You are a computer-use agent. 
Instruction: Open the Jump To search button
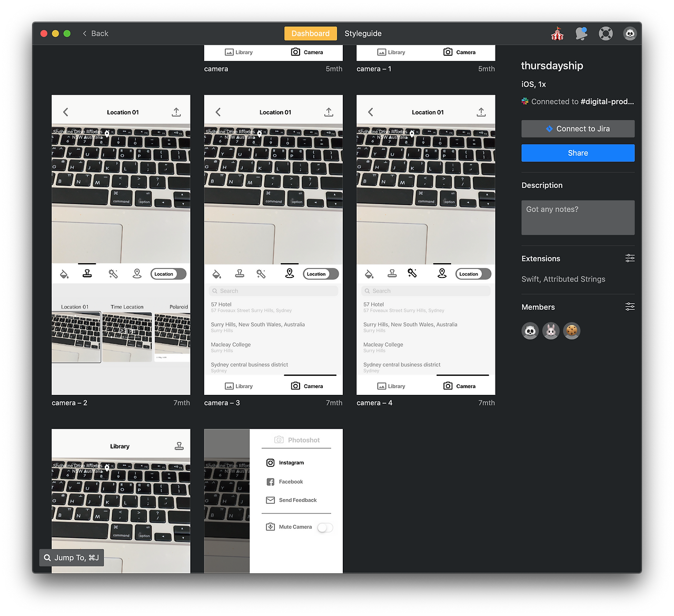click(x=72, y=558)
